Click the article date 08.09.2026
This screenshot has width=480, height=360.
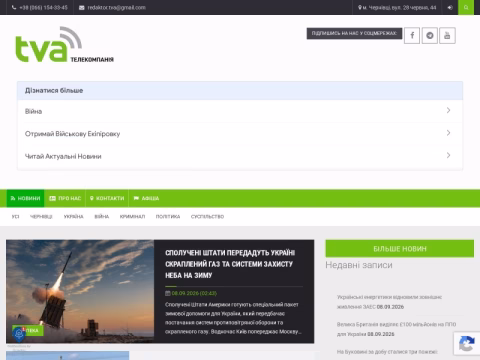194,293
